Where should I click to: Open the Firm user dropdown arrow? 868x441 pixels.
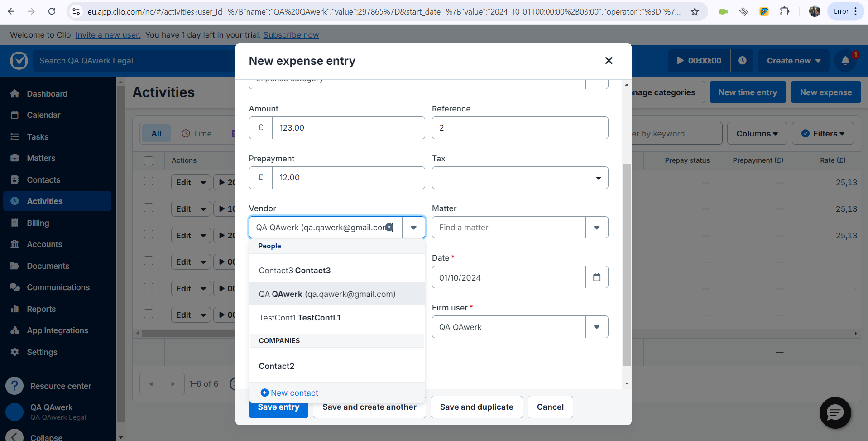pos(597,327)
